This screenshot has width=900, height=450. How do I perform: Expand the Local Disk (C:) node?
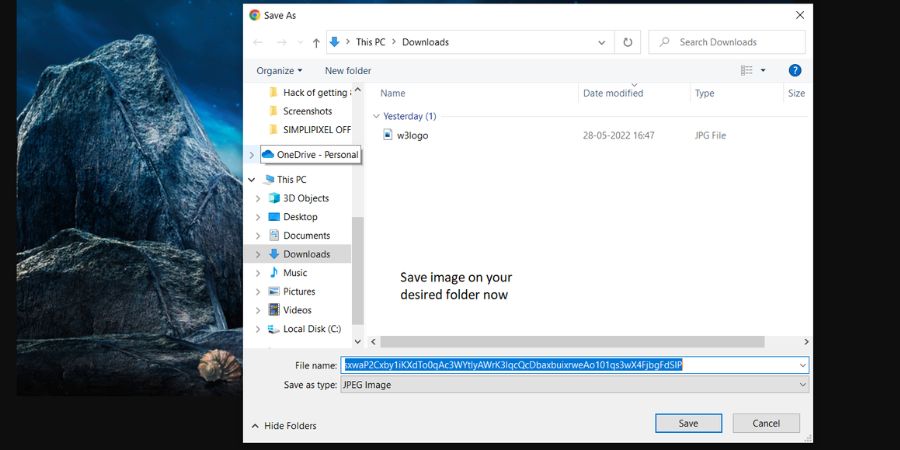pyautogui.click(x=258, y=329)
